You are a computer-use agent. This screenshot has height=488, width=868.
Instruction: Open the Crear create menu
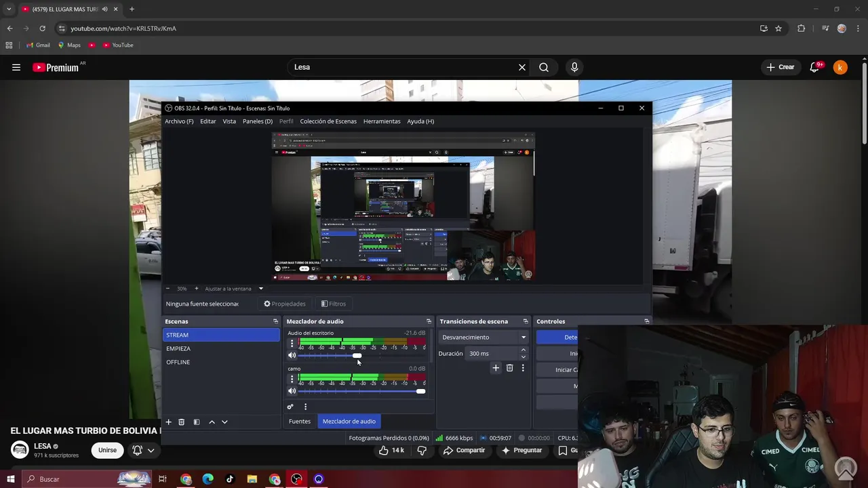click(x=780, y=67)
